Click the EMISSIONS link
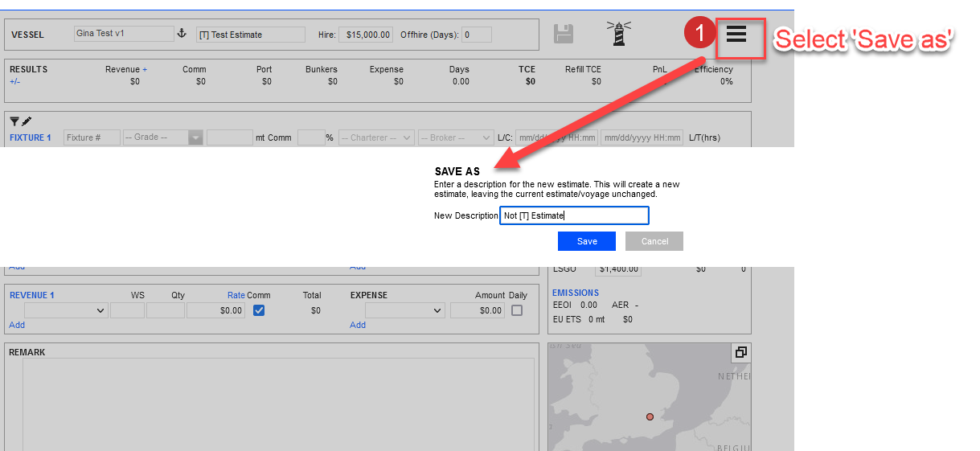Screen dimensions: 980x451 point(576,293)
